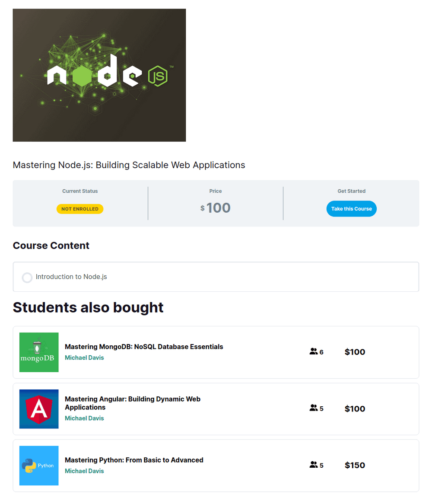Click the NOT ENROLLED status badge
Image resolution: width=432 pixels, height=504 pixels.
point(80,209)
